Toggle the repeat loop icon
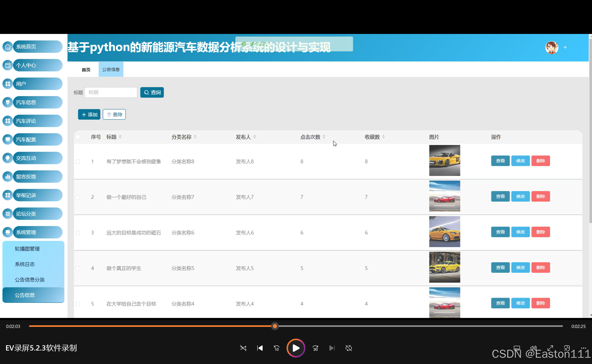 click(x=349, y=348)
